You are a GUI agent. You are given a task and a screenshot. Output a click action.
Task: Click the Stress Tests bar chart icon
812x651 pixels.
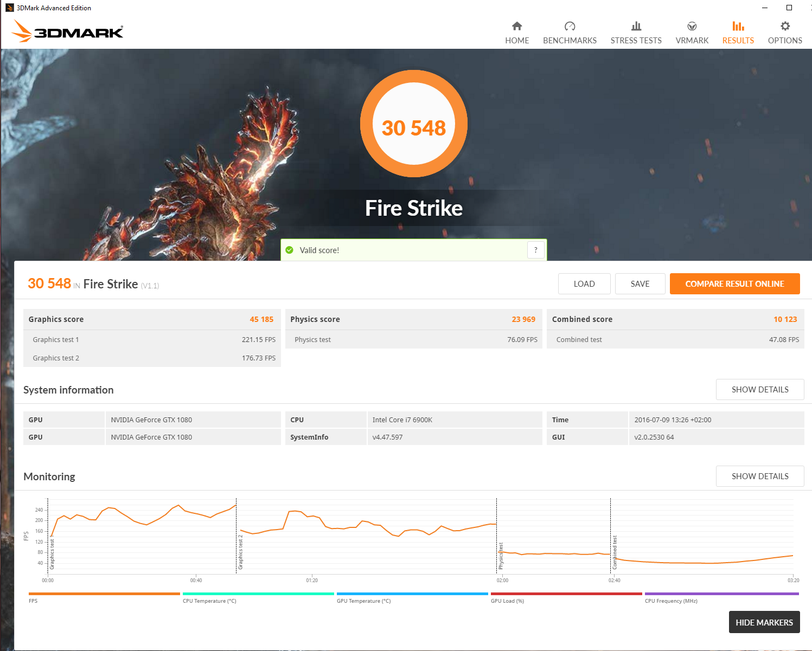[x=636, y=26]
